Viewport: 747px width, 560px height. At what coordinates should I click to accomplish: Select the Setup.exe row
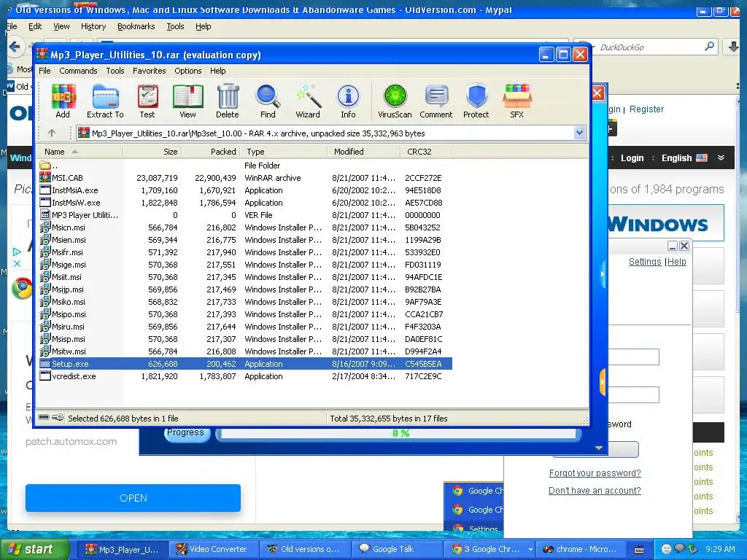pyautogui.click(x=245, y=364)
